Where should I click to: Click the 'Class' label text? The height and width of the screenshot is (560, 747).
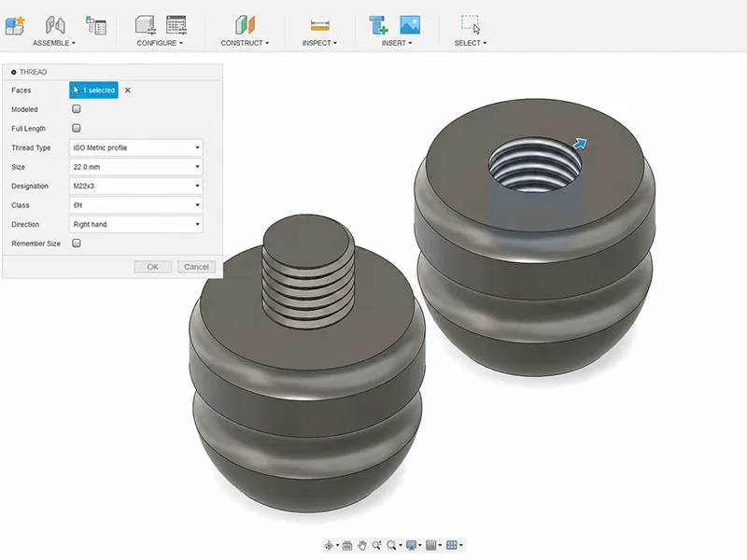tap(21, 205)
